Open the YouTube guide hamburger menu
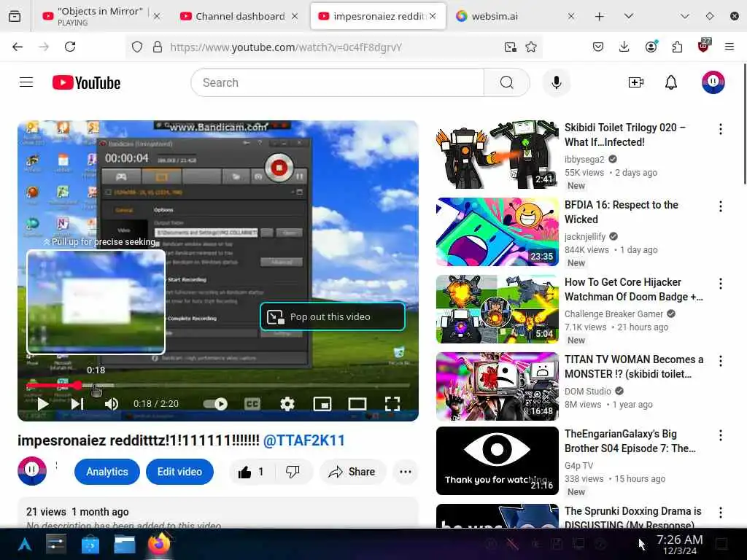This screenshot has height=560, width=747. click(26, 82)
